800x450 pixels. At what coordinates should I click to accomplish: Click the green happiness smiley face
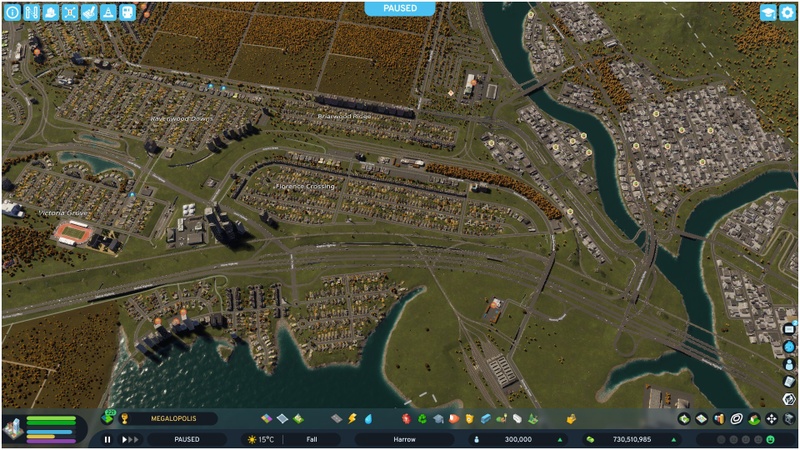[x=770, y=439]
